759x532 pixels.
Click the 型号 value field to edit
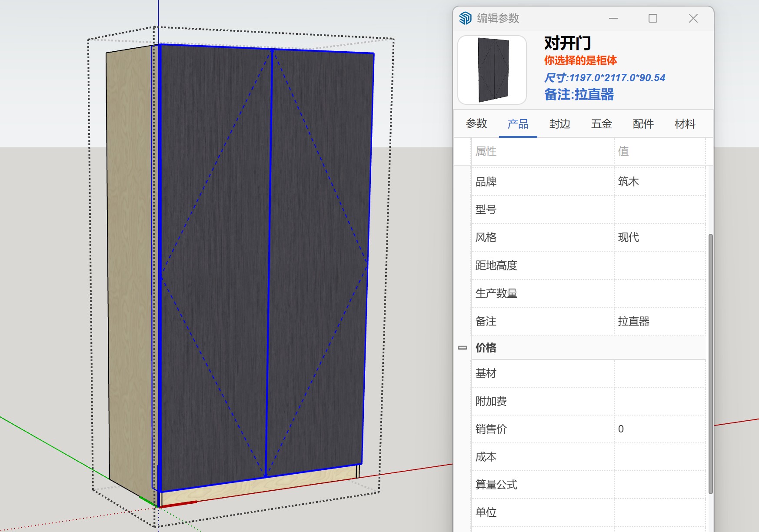659,209
